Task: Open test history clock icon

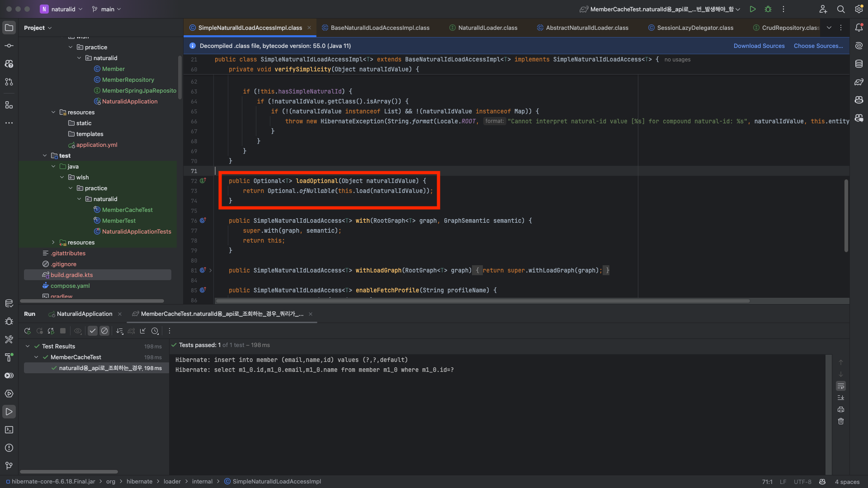Action: point(155,331)
